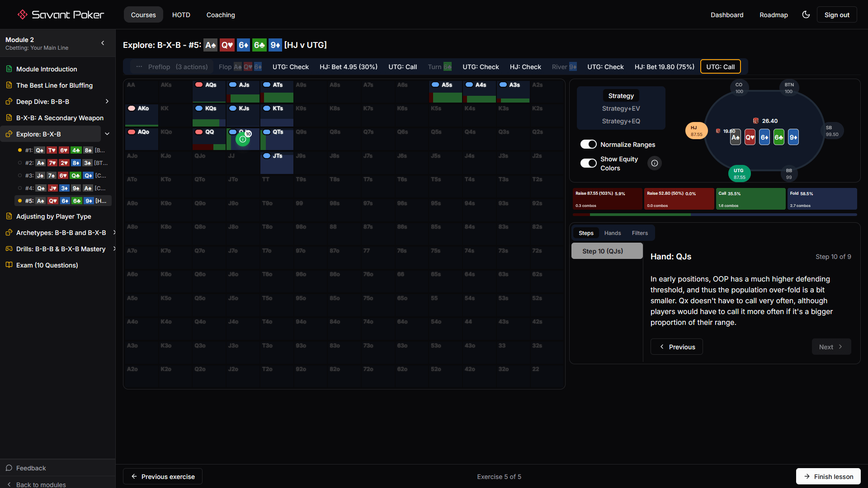This screenshot has height=488, width=868.
Task: Turn off Show Equity Colors switch
Action: click(x=588, y=163)
